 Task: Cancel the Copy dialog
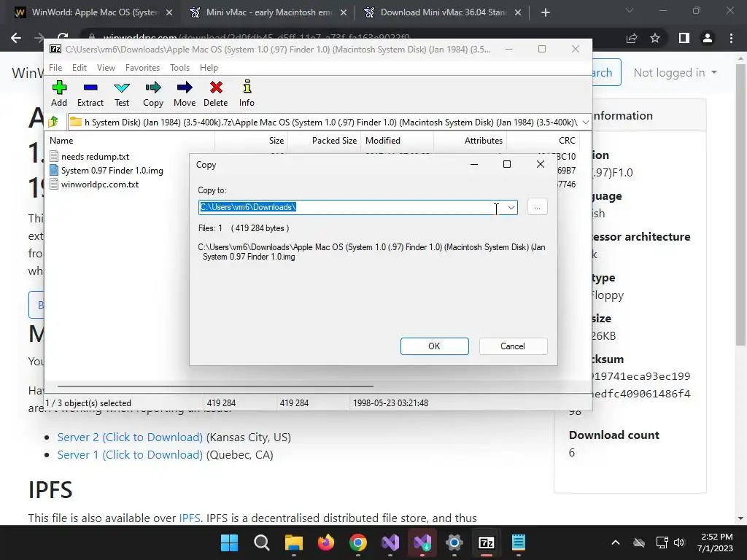pyautogui.click(x=513, y=346)
